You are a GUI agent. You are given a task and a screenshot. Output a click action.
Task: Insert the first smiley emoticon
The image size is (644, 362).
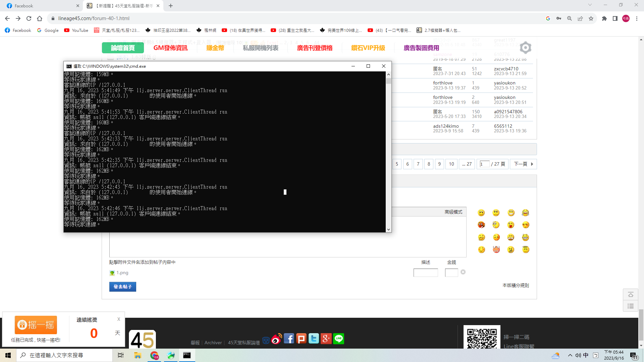[481, 213]
